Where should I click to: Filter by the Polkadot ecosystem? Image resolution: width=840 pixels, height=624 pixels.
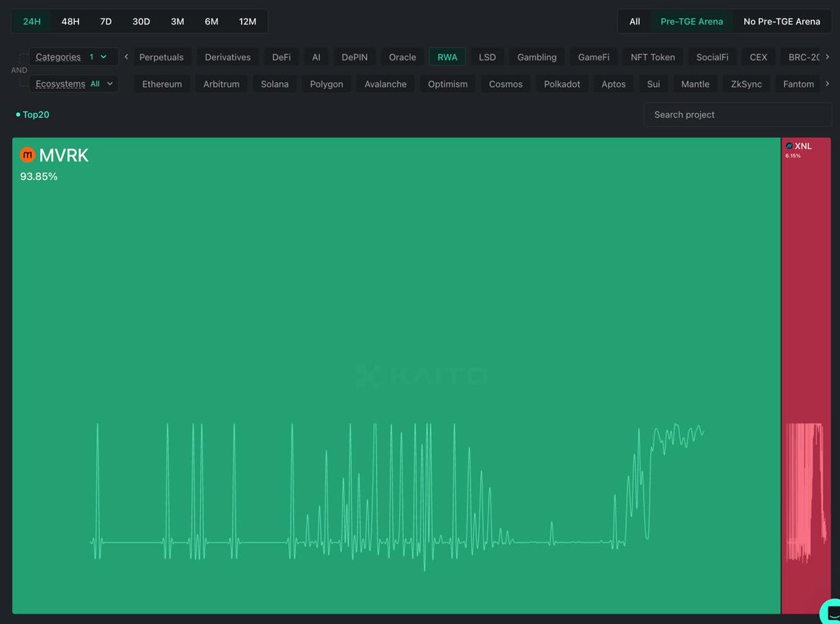562,84
